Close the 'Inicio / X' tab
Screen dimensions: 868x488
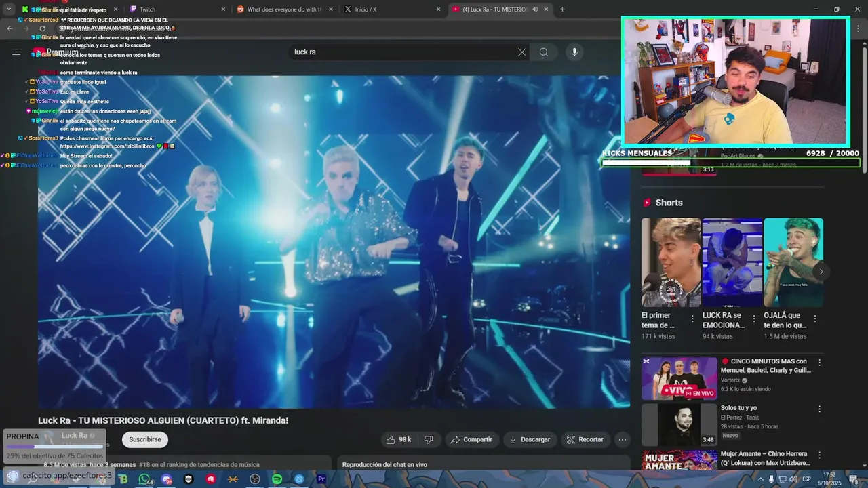click(x=438, y=9)
